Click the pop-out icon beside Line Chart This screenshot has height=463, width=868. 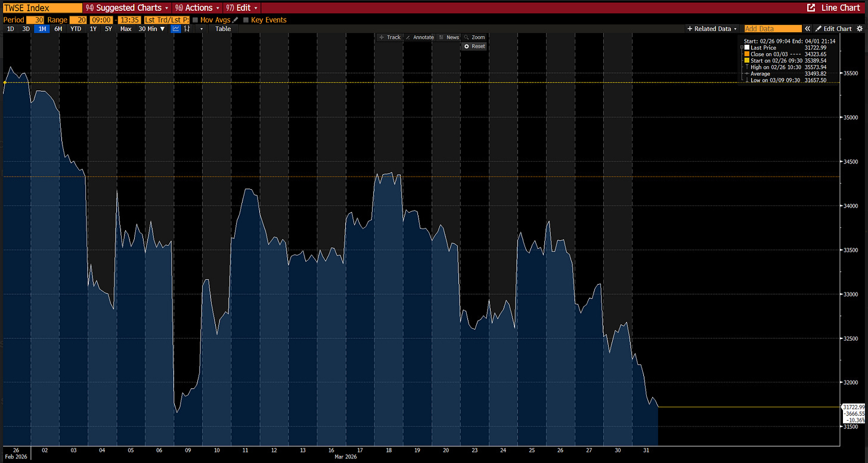(x=811, y=8)
